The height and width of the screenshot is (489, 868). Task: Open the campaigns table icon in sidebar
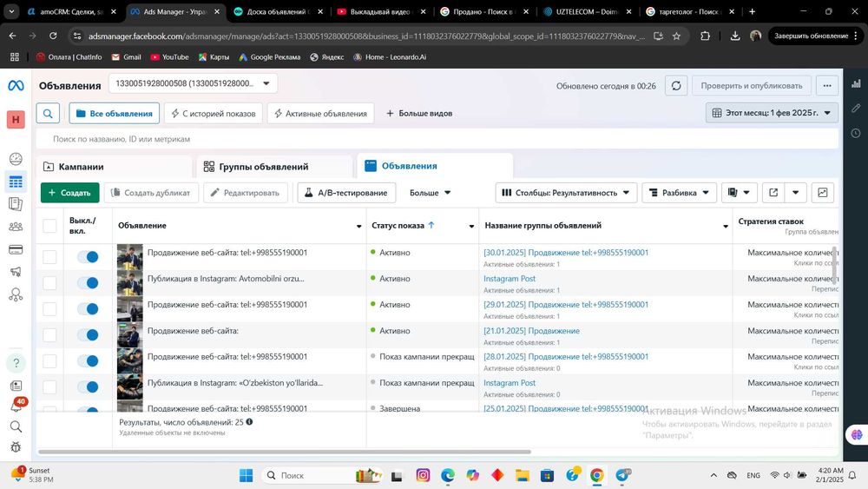(16, 182)
